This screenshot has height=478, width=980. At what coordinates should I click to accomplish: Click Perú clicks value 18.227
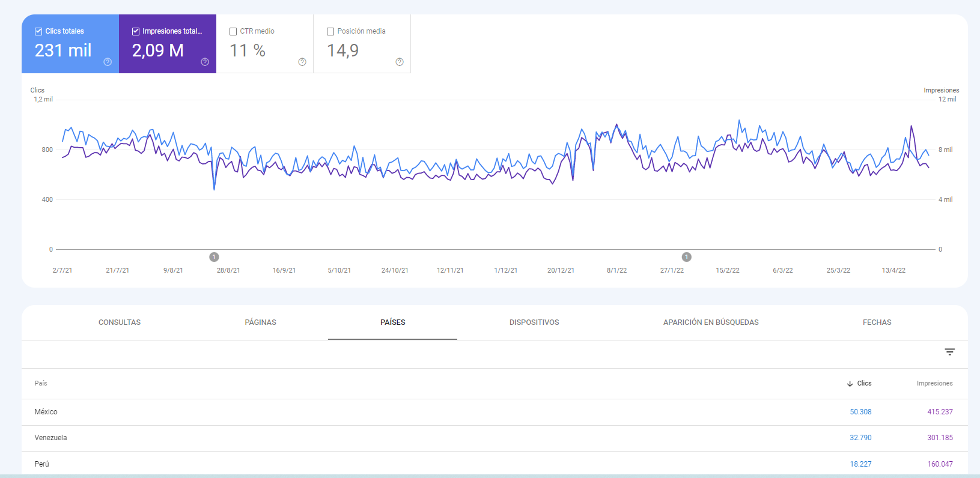860,464
